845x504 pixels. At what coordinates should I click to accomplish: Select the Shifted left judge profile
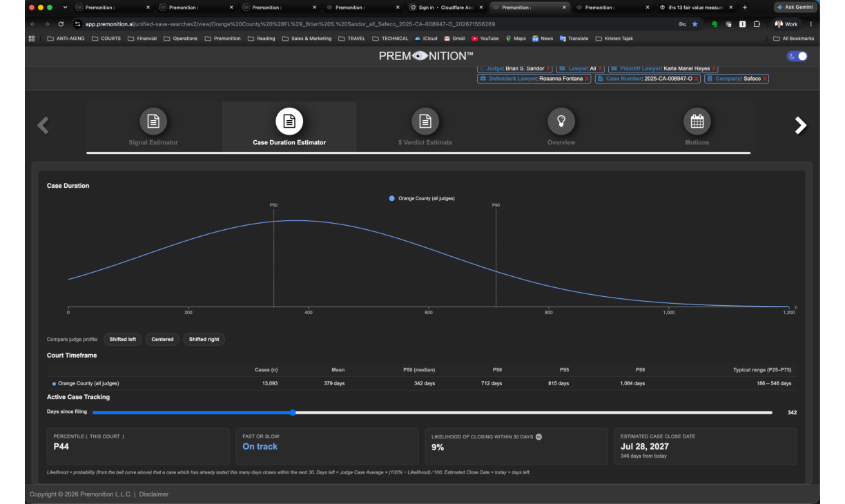(123, 339)
